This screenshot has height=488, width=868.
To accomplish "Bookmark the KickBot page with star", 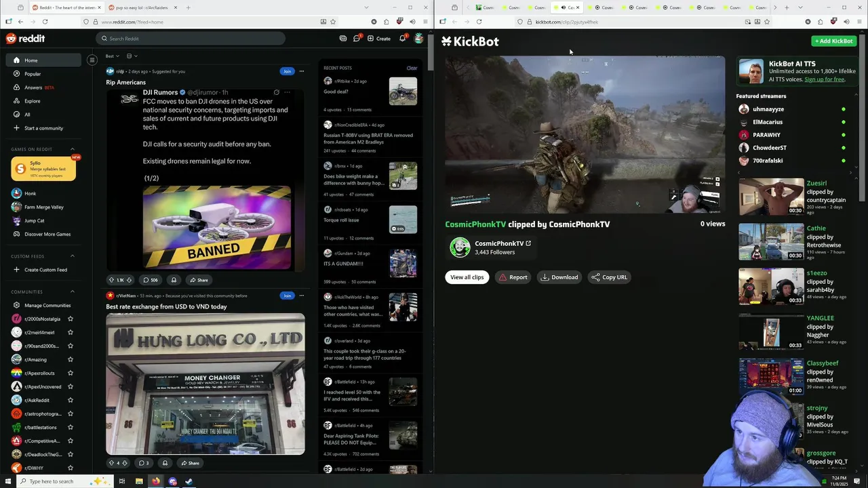I will pyautogui.click(x=767, y=22).
